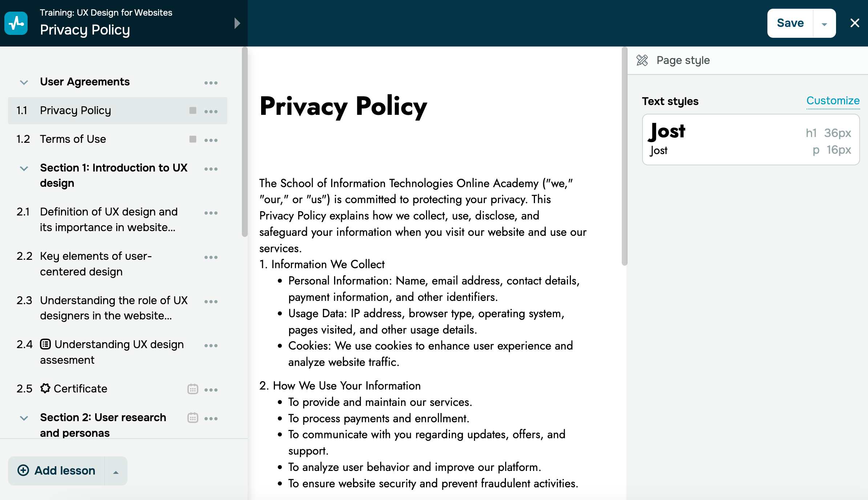Expand the Add lesson options arrow
The height and width of the screenshot is (500, 868).
point(115,472)
